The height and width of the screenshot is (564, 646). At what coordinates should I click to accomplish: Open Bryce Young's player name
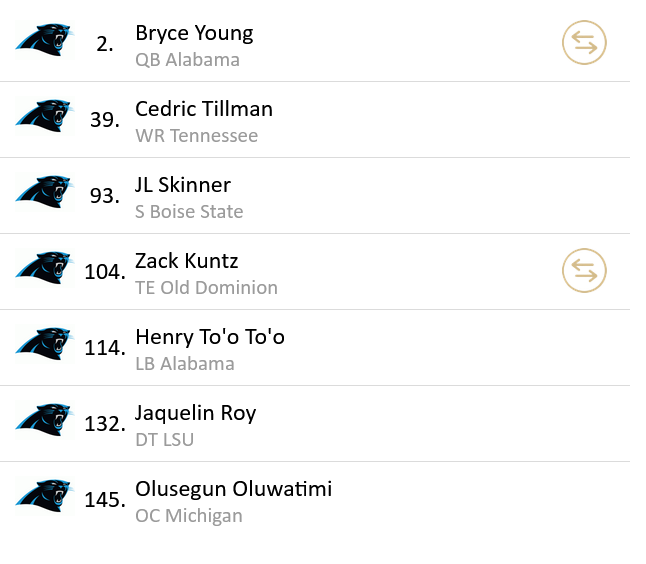pyautogui.click(x=194, y=33)
